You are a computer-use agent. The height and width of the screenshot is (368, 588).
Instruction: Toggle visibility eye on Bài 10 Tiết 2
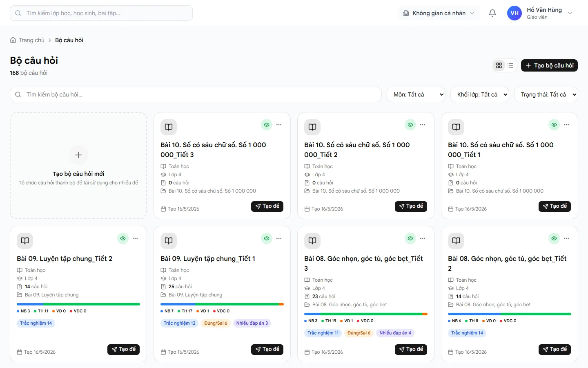point(410,125)
